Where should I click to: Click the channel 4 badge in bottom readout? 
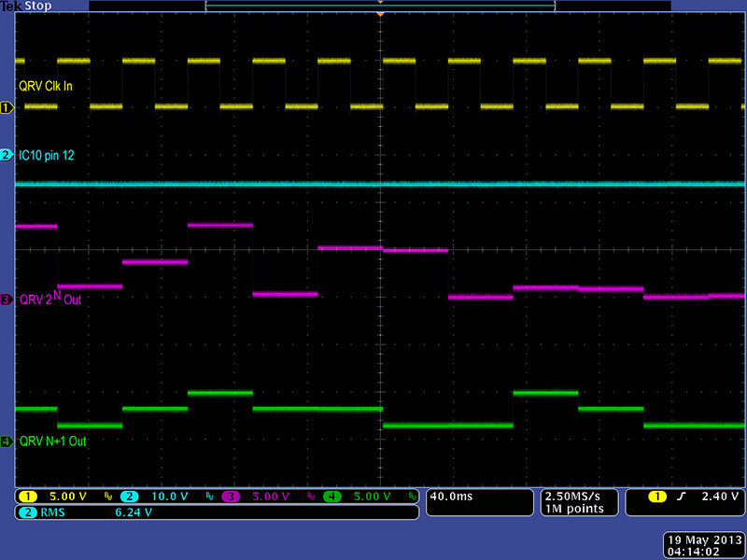point(331,497)
